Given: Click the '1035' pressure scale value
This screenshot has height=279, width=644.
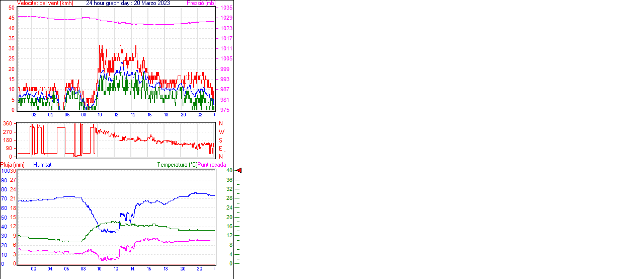Looking at the screenshot, I should 226,8.
